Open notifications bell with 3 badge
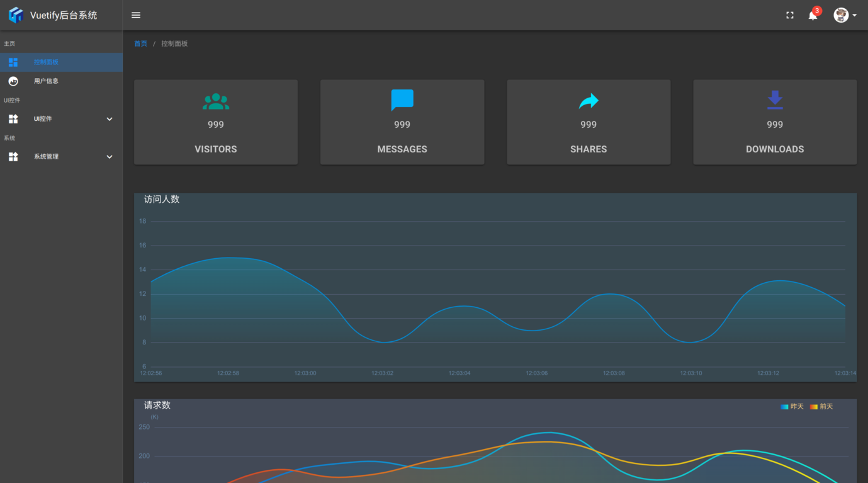868x483 pixels. coord(814,14)
